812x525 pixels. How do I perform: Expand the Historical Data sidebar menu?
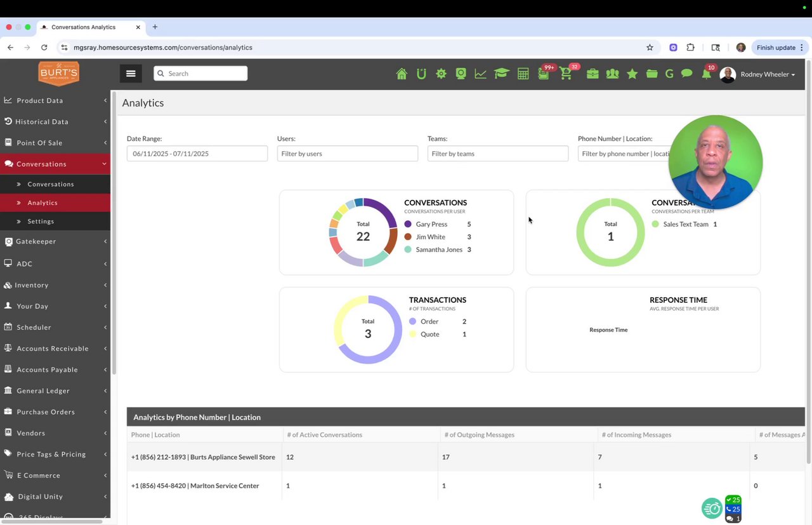pyautogui.click(x=55, y=121)
